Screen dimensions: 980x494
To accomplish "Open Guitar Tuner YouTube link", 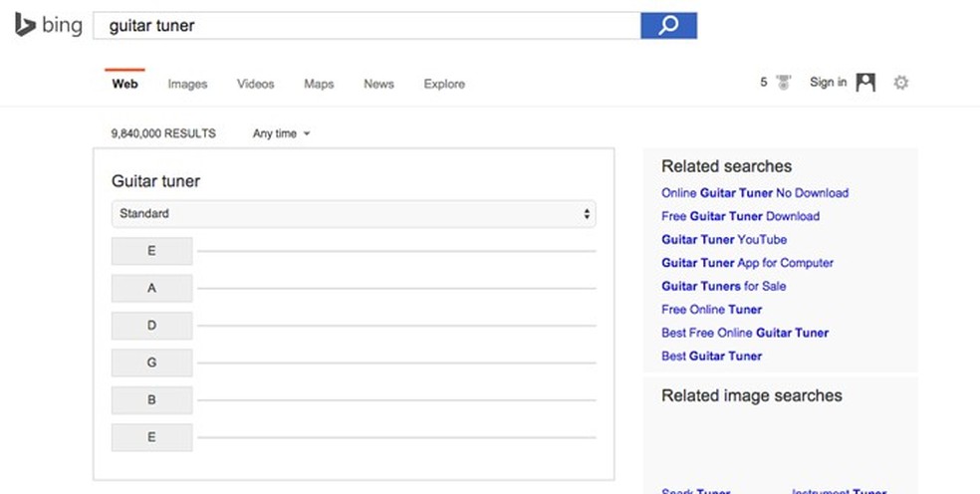I will 724,239.
